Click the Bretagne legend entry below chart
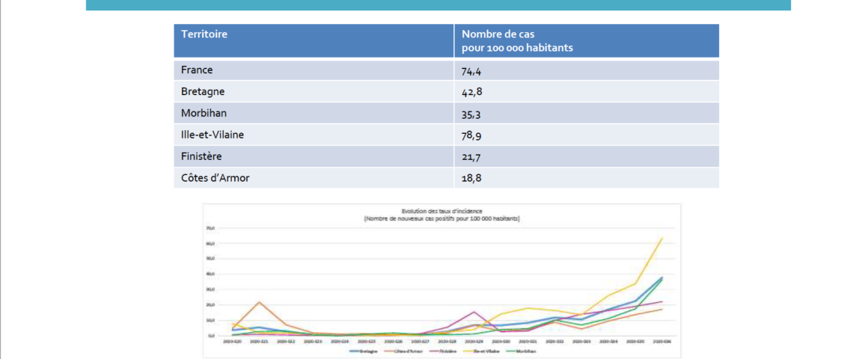The image size is (868, 359). pyautogui.click(x=363, y=352)
